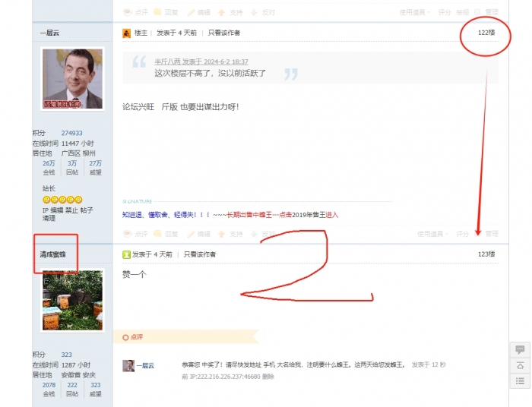Tick the 管理 checkbox in the top post toolbar

[x=478, y=12]
